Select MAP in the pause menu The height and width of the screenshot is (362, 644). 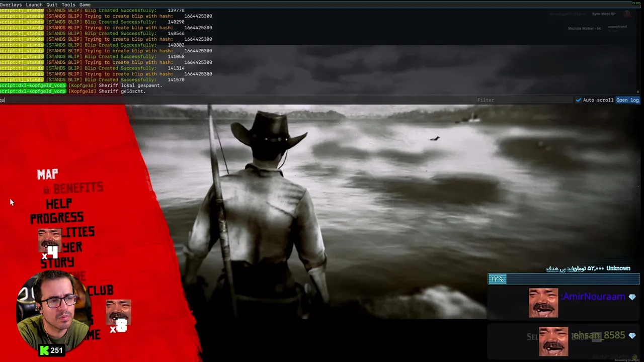click(47, 174)
